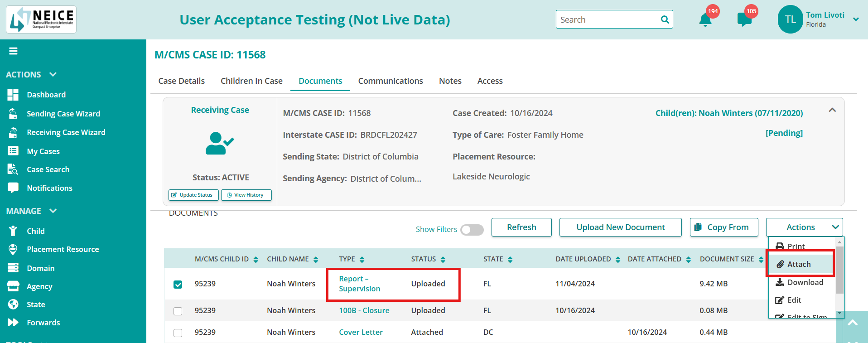Screen dimensions: 868x343
Task: Check the 100B - Closure row checkbox
Action: coord(178,311)
